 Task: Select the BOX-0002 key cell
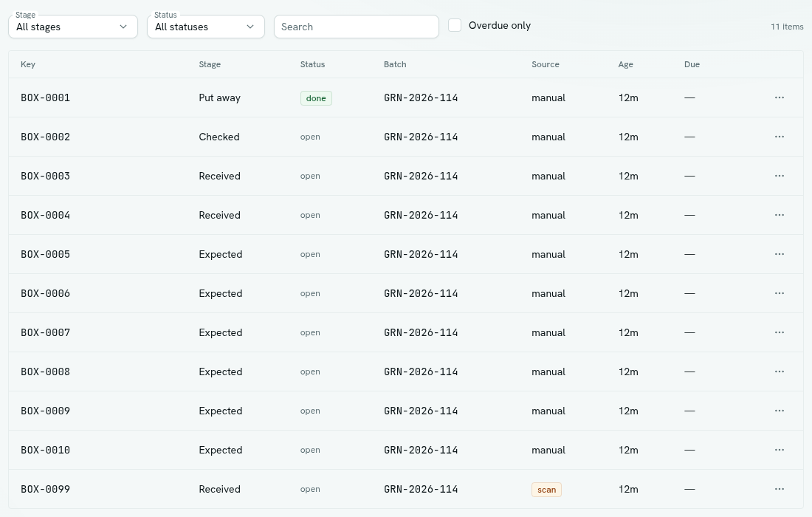pos(46,137)
